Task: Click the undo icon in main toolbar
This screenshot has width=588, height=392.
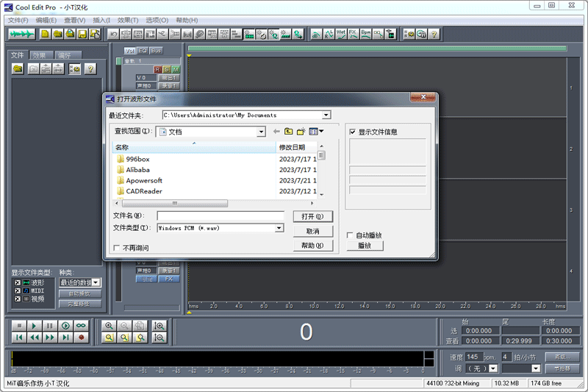Action: tap(113, 35)
